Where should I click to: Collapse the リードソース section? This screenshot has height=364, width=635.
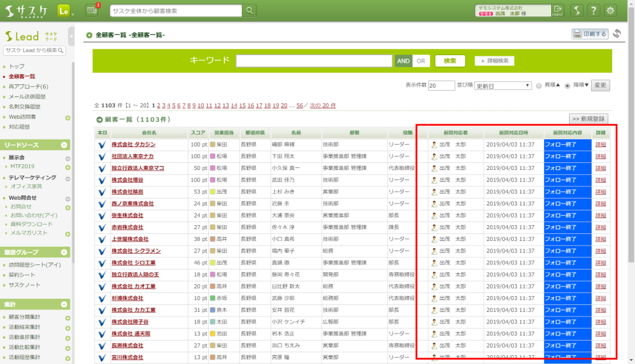pyautogui.click(x=64, y=145)
